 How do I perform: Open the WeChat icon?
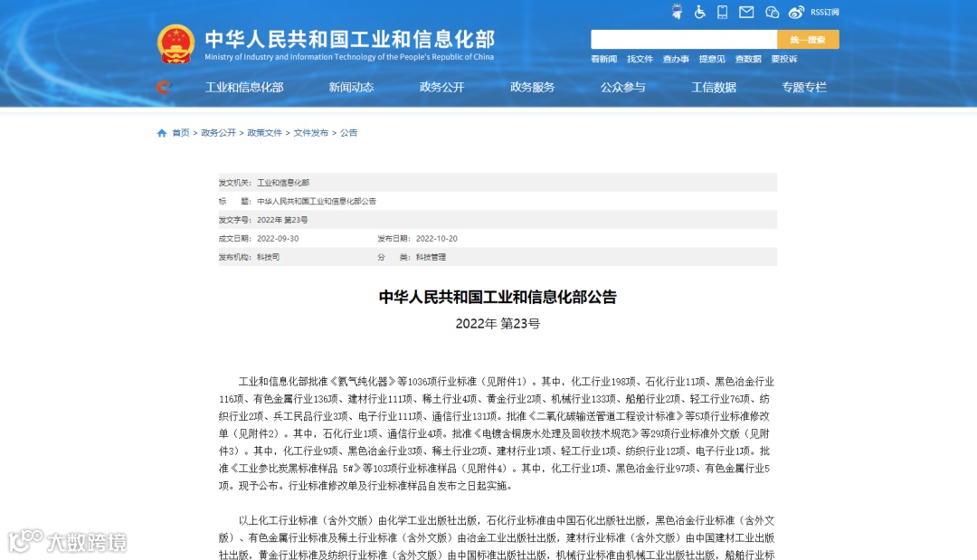click(772, 12)
